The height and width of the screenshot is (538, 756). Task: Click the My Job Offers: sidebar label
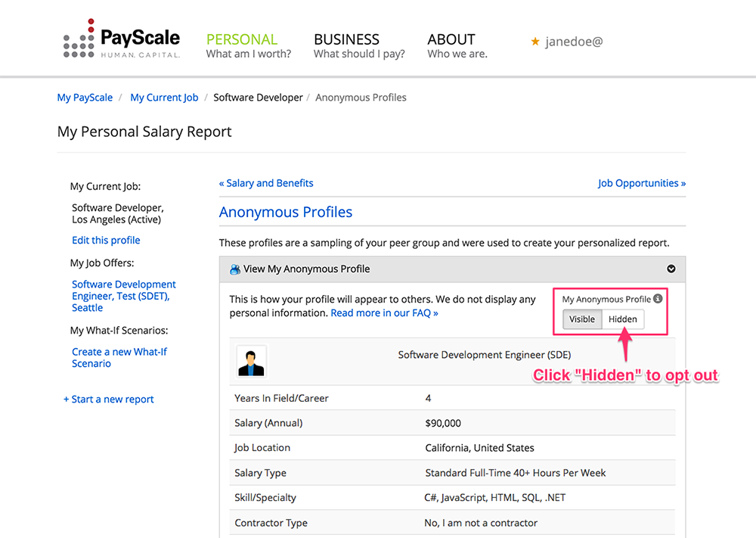coord(102,263)
